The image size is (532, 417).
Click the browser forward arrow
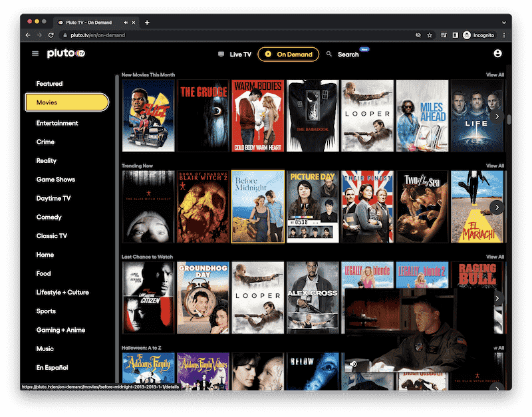[x=39, y=35]
